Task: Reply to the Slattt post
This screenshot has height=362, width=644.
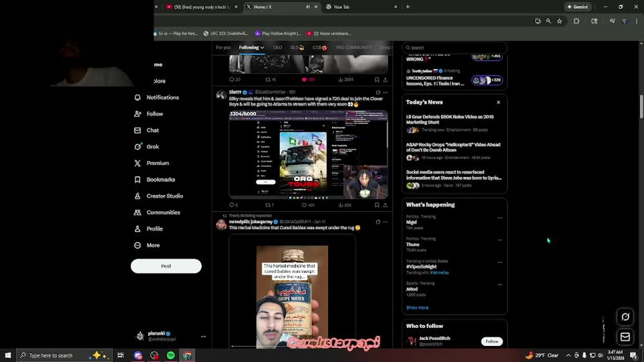Action: (233, 205)
